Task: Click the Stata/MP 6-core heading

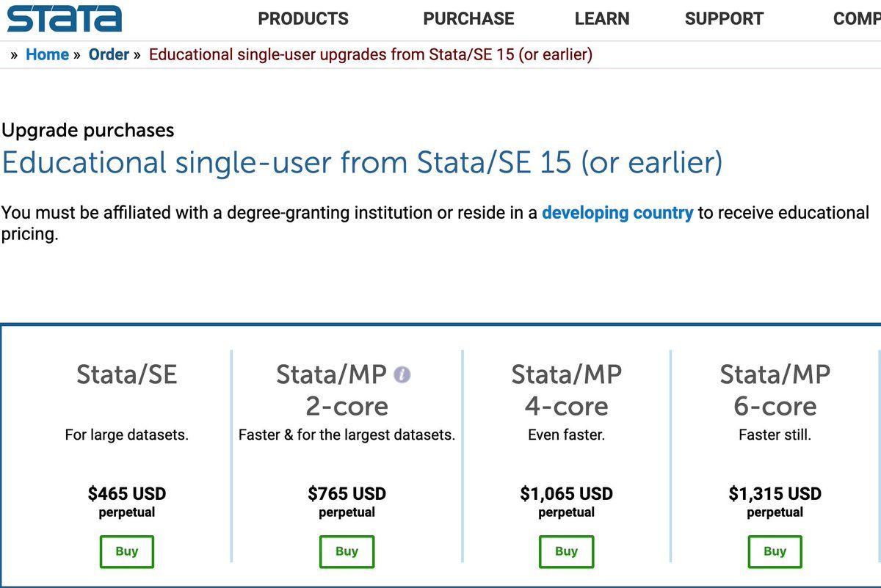Action: pos(775,390)
